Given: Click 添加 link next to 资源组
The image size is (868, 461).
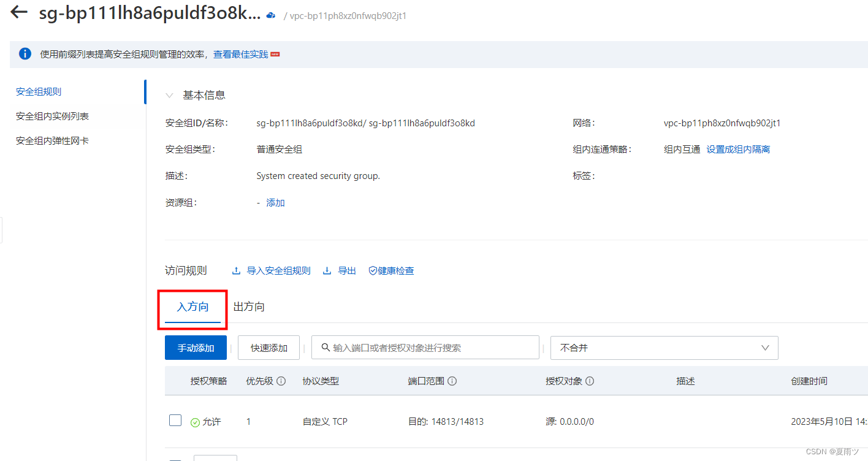Looking at the screenshot, I should coord(275,203).
